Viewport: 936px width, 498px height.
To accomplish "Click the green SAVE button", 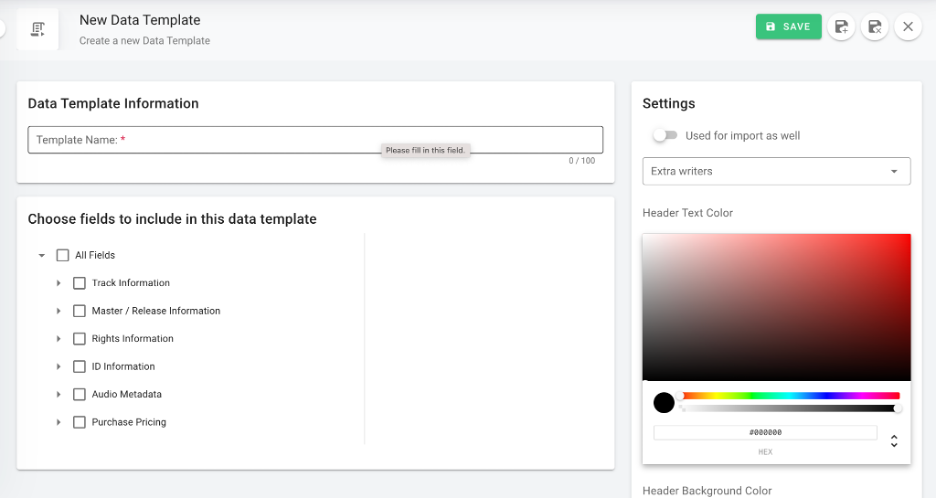I will (x=789, y=27).
